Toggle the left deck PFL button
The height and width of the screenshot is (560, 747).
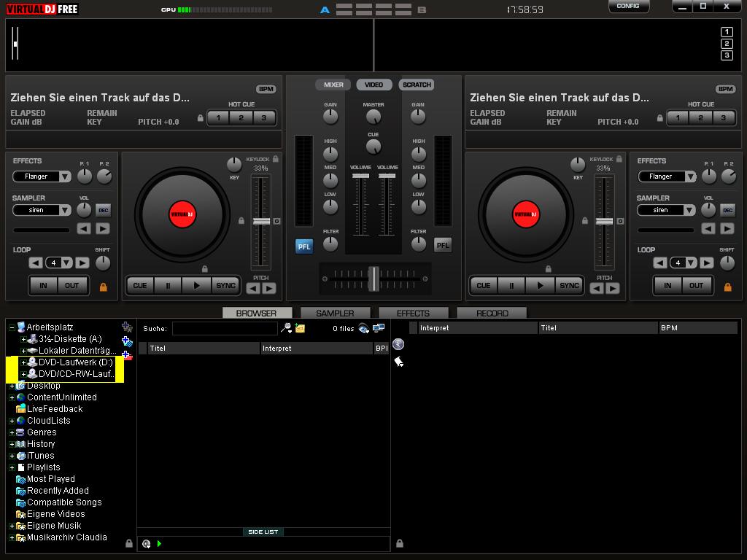pyautogui.click(x=304, y=246)
